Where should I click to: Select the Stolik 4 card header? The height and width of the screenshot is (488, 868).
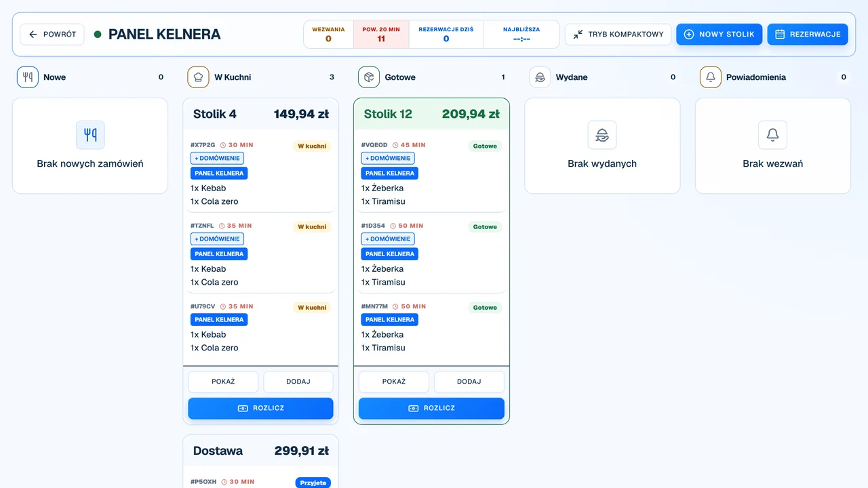(x=260, y=114)
